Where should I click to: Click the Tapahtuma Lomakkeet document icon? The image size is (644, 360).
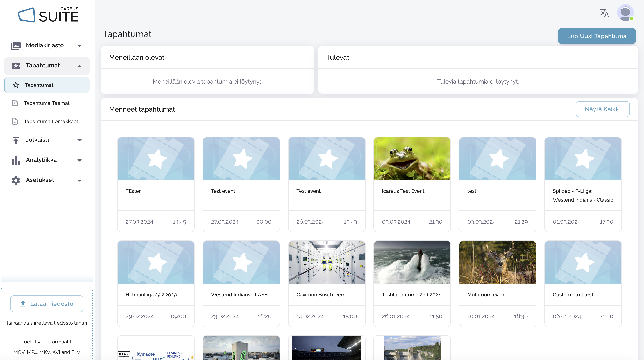pos(15,121)
